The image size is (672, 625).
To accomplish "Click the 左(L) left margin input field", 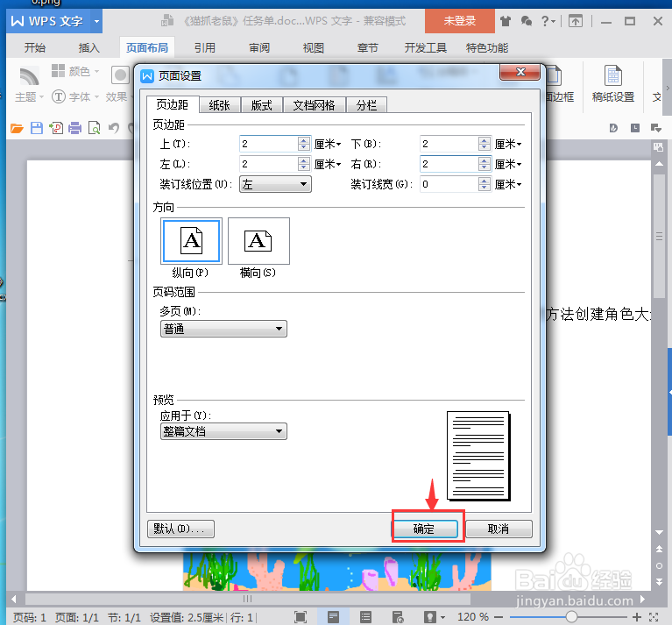I will point(268,164).
